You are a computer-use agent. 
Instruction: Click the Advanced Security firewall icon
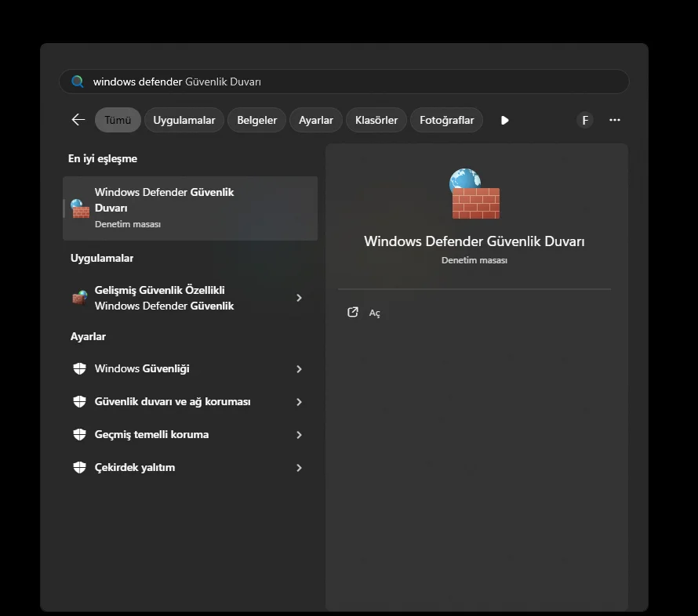79,298
